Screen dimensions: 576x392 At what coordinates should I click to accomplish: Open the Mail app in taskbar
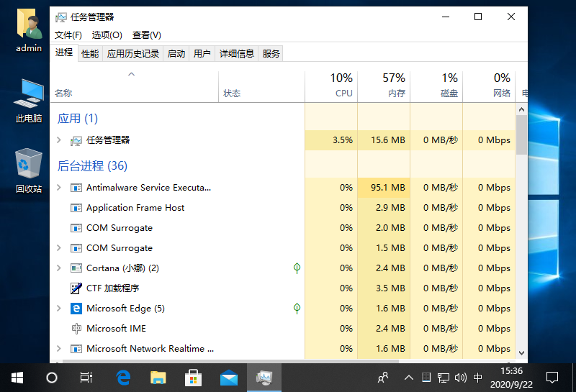(229, 377)
